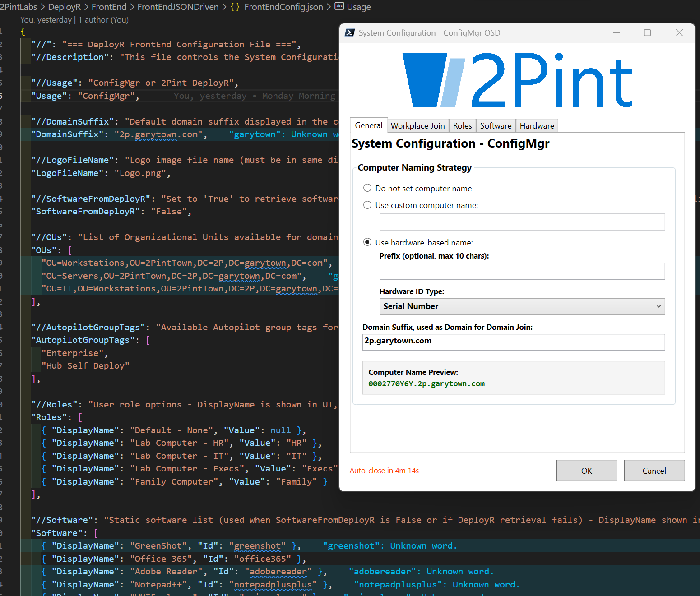Click the Cancel button
This screenshot has width=700, height=596.
click(x=654, y=471)
